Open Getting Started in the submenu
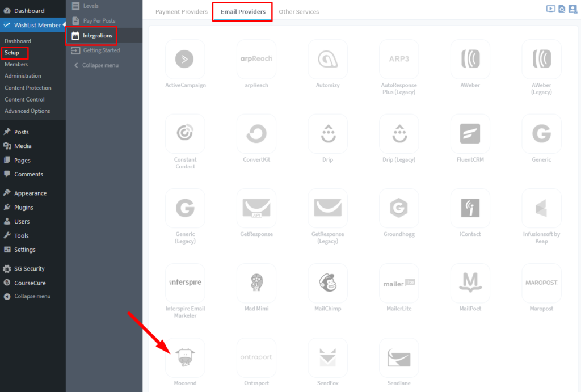 click(x=104, y=50)
